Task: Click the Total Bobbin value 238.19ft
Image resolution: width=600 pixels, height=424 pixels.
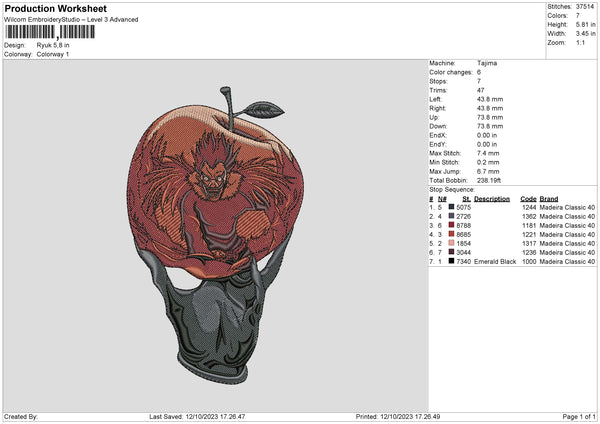Action: tap(489, 180)
